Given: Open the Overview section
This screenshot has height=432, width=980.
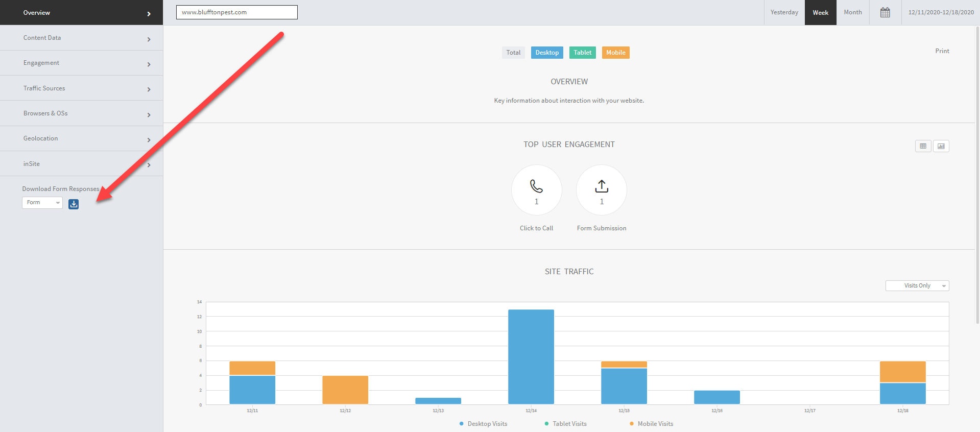Looking at the screenshot, I should [82, 12].
